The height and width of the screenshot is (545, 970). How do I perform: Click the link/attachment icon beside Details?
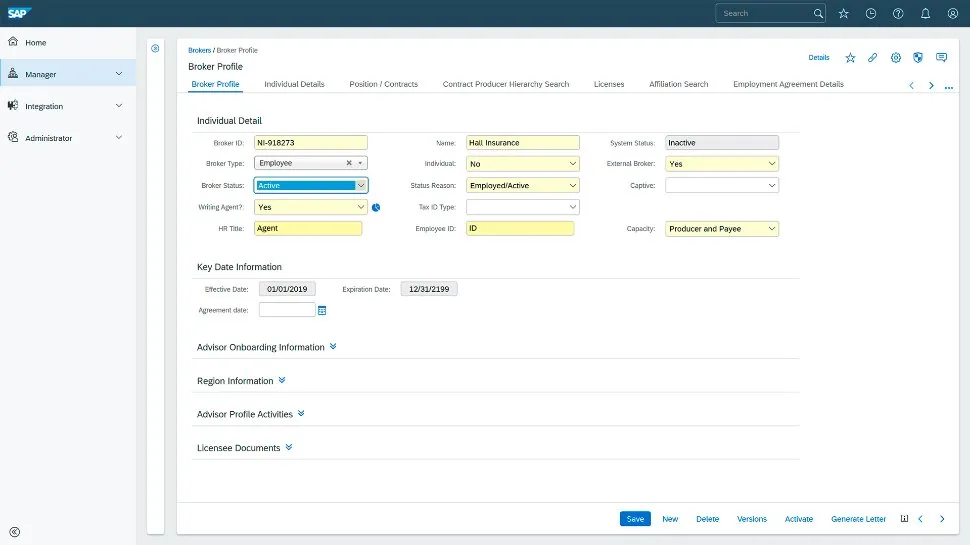[x=873, y=58]
